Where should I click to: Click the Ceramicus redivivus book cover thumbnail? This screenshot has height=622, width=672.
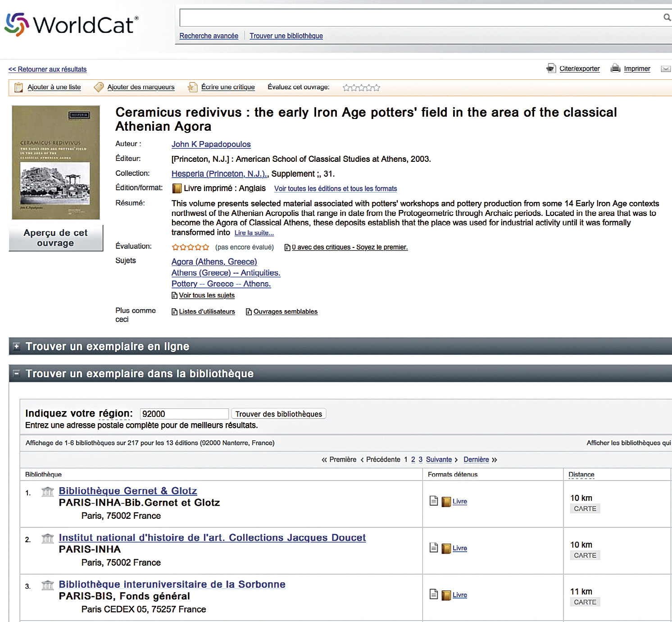[56, 163]
